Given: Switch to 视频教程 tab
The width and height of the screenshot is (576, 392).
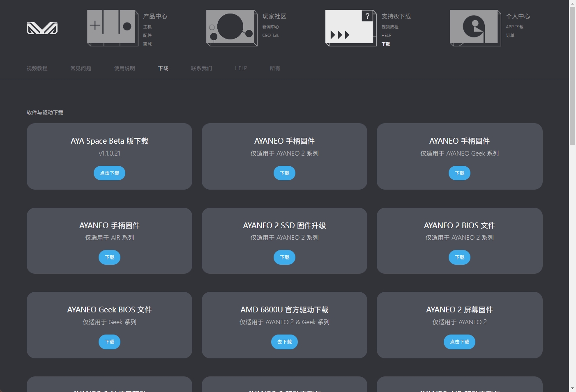Looking at the screenshot, I should tap(37, 68).
